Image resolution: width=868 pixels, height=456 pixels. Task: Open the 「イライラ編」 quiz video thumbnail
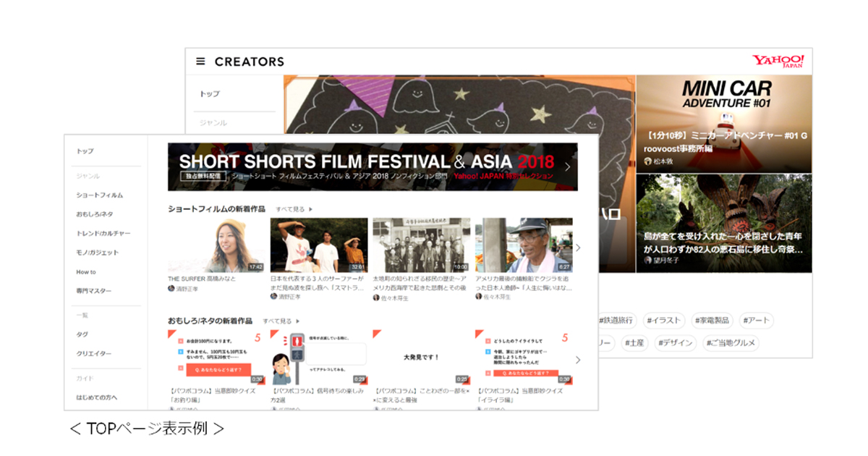[x=524, y=357]
